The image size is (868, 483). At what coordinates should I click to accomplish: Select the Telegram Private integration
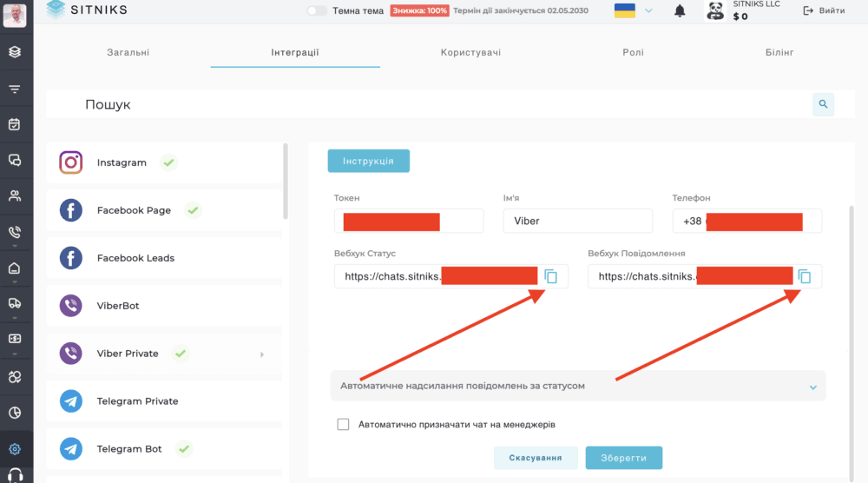pos(164,400)
